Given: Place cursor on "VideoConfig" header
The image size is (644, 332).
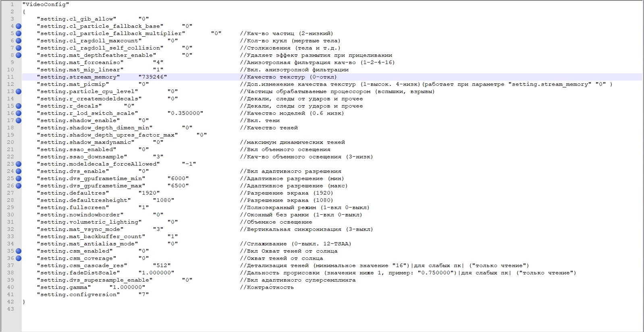Looking at the screenshot, I should 46,4.
